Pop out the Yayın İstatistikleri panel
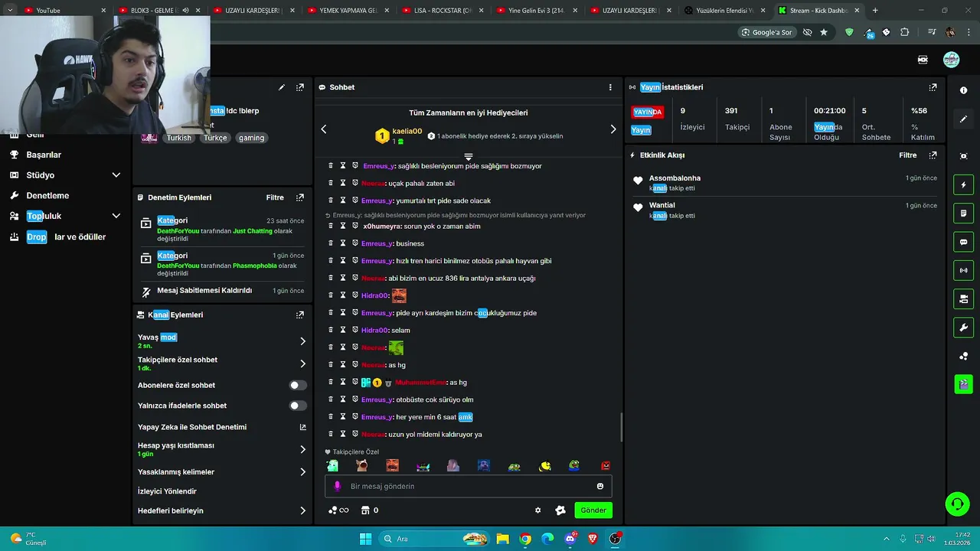Screen dimensions: 980x551 pos(933,87)
